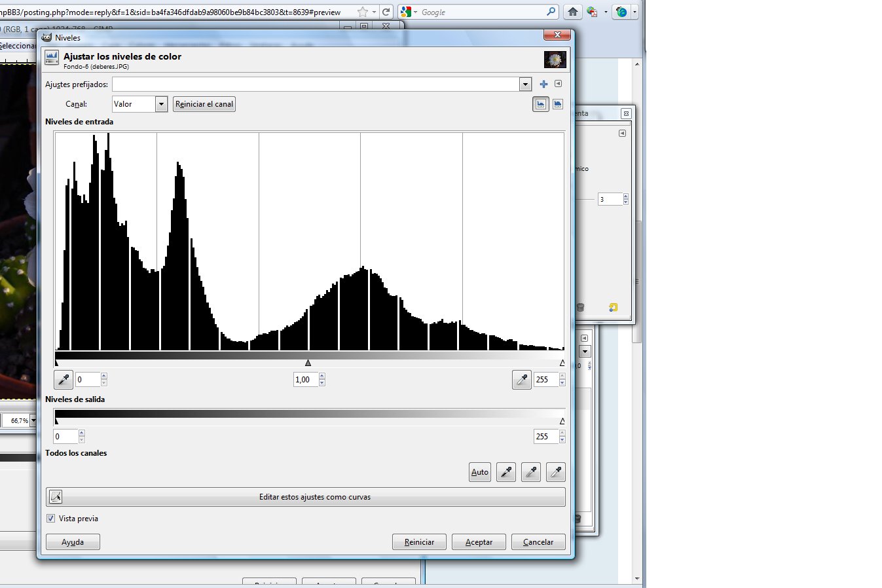Reload the page in the browser
The image size is (882, 588).
pyautogui.click(x=386, y=12)
